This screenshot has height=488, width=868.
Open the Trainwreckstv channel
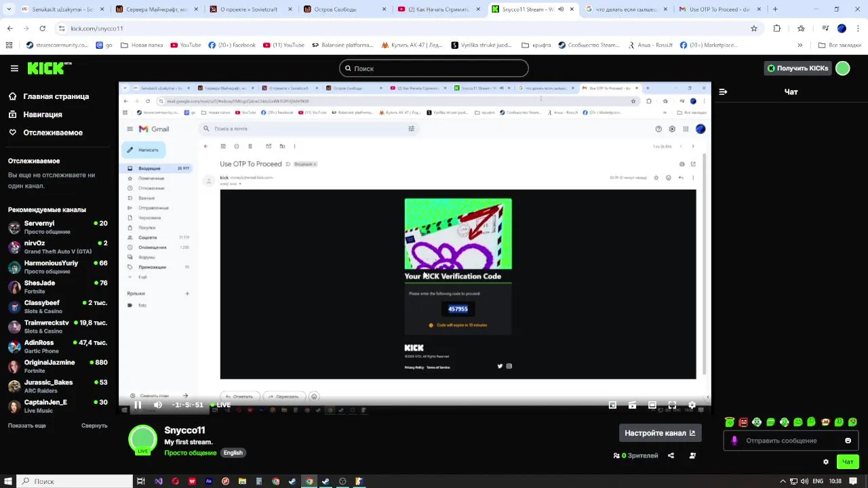click(x=58, y=327)
